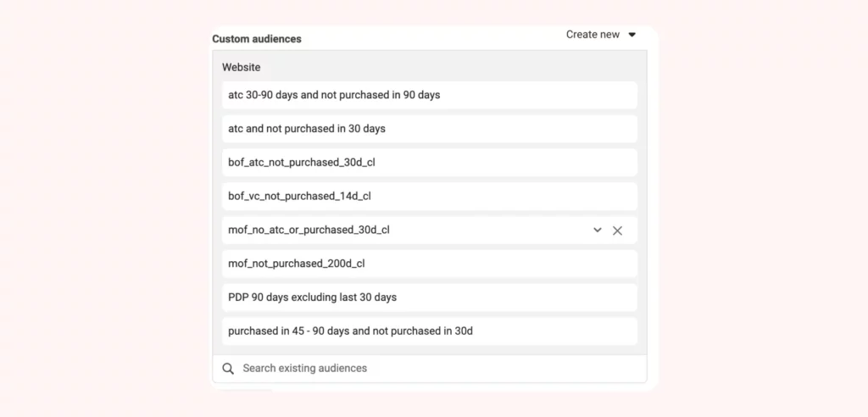Pick mof_not_purchased_200d_cl audience
Viewport: 868px width, 417px height.
click(x=430, y=264)
